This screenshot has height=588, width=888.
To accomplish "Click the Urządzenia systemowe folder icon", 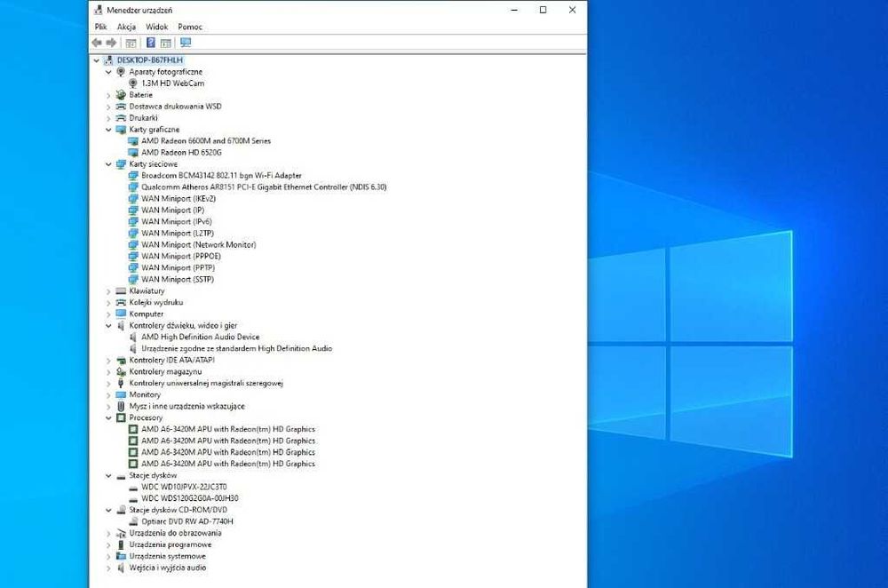I will (x=121, y=556).
